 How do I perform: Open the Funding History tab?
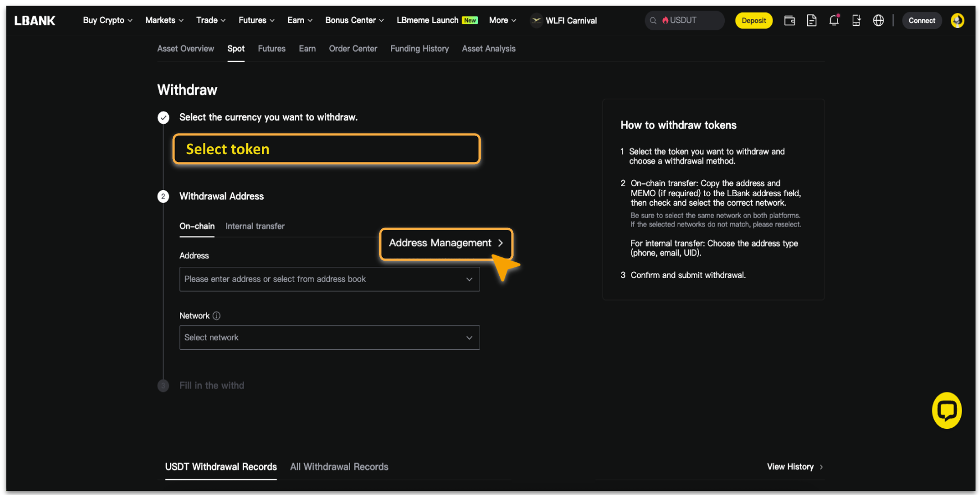(419, 49)
